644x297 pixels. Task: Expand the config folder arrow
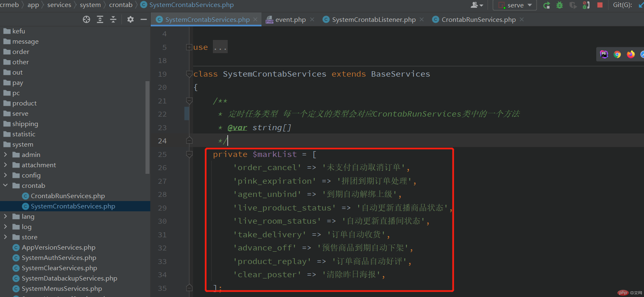pos(5,175)
